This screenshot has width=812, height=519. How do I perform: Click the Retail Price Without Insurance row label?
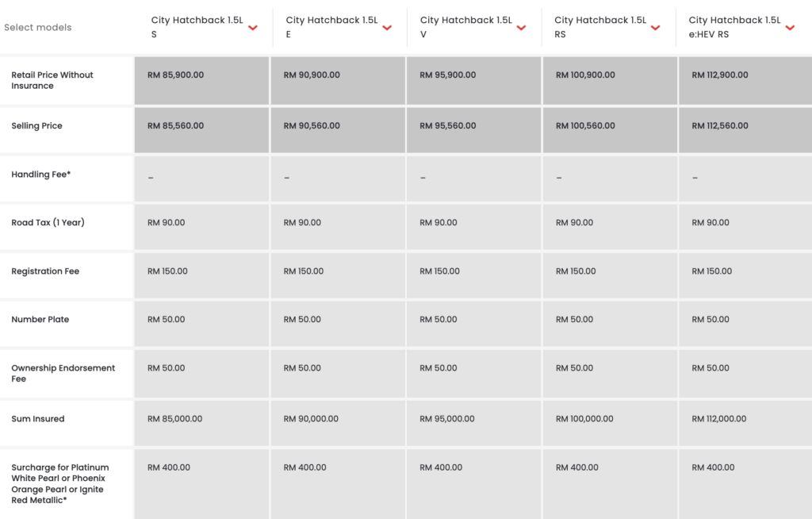point(52,80)
